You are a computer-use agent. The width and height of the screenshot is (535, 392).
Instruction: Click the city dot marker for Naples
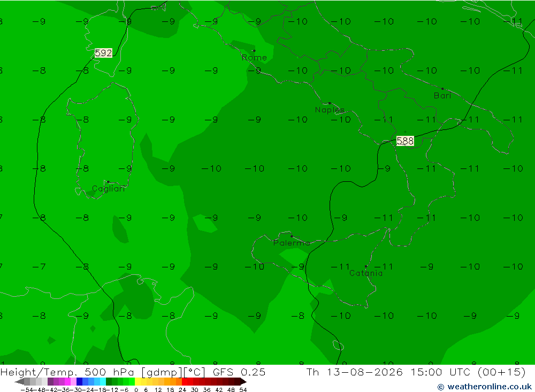click(x=330, y=103)
